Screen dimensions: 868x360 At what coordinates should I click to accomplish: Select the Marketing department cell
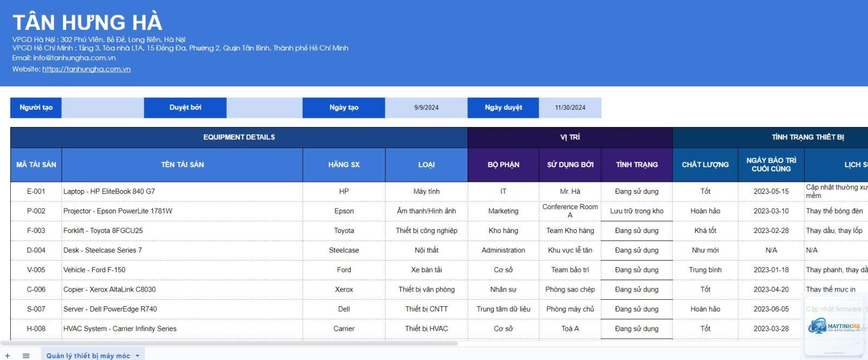(503, 211)
